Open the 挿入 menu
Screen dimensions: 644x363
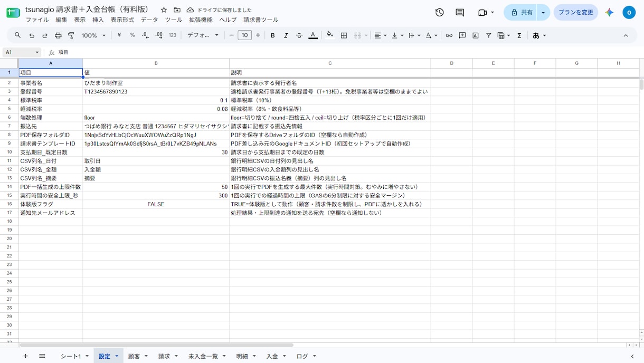pos(98,20)
